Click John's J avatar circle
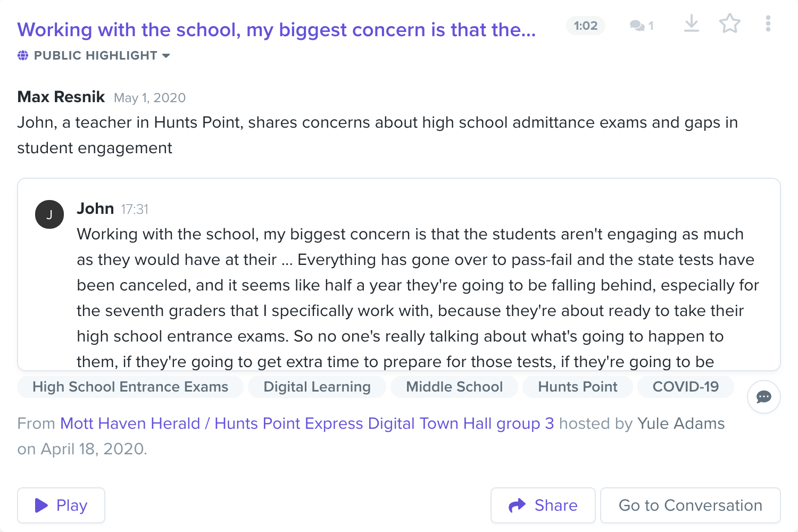The image size is (798, 532). click(x=49, y=214)
